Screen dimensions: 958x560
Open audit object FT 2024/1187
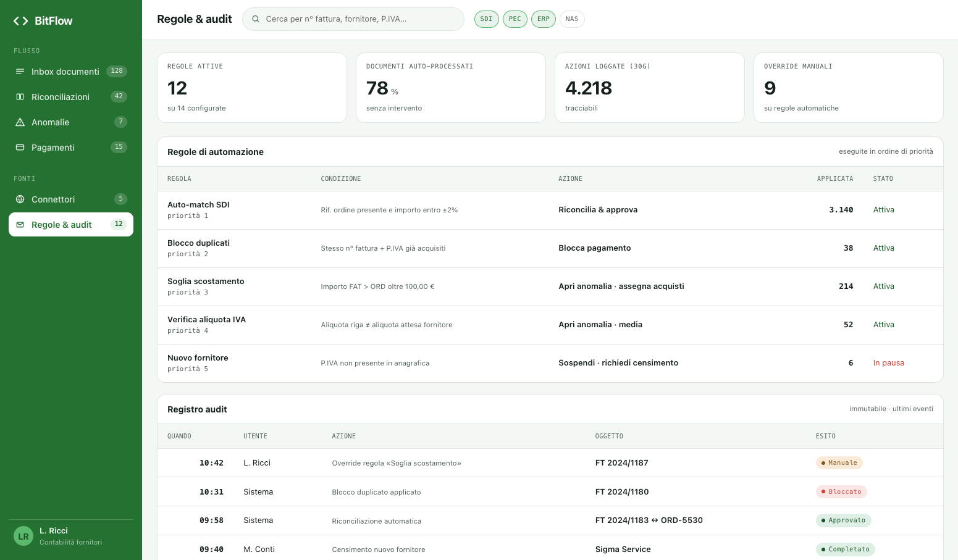[x=621, y=463]
